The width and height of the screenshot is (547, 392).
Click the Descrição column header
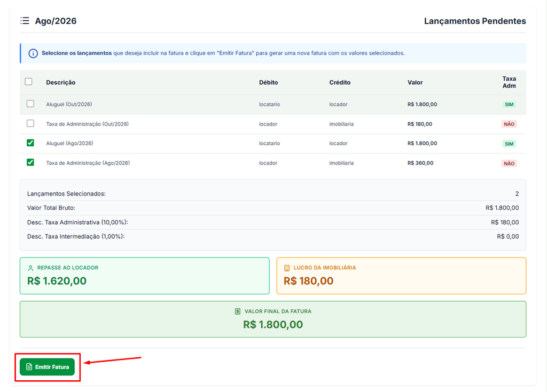pos(61,82)
